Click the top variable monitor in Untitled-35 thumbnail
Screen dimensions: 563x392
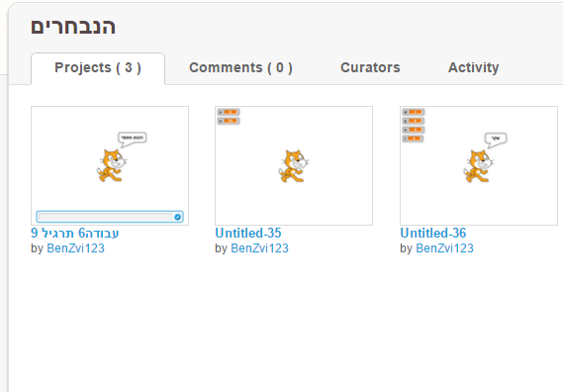(229, 112)
